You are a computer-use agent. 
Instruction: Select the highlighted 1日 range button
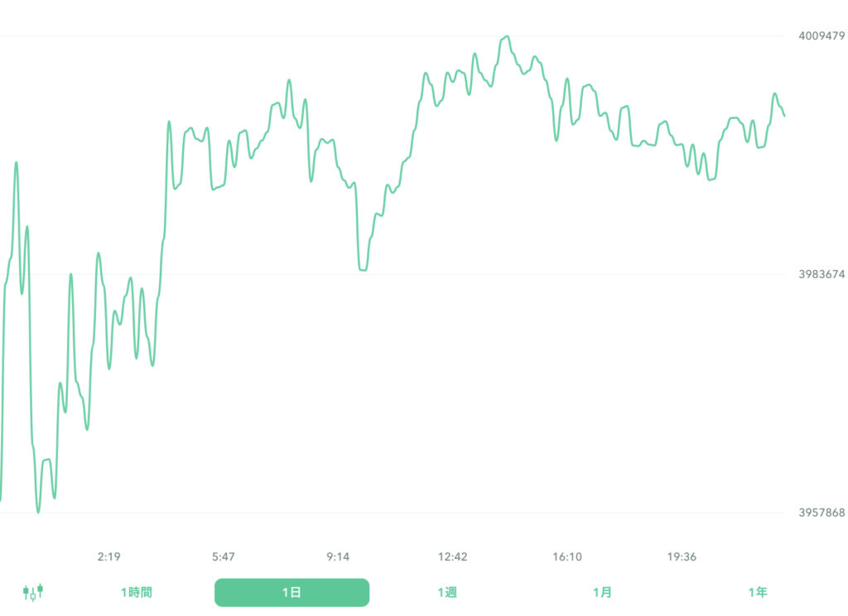click(x=291, y=592)
